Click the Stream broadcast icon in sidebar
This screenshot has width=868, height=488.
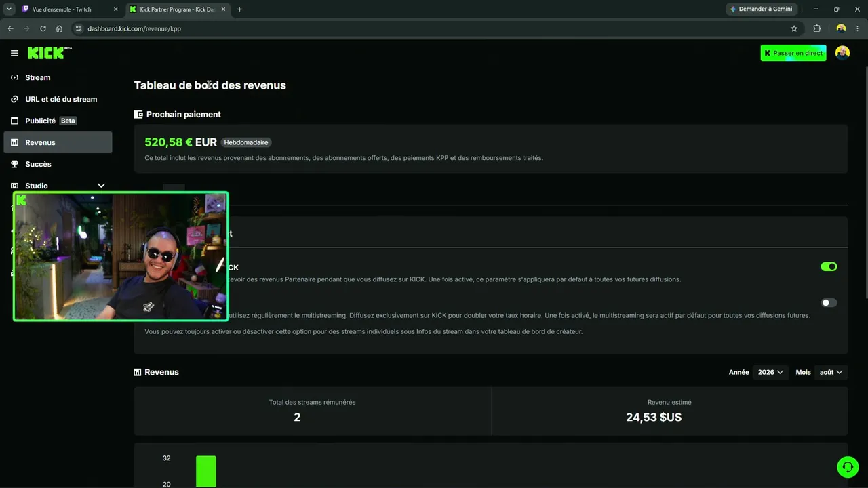click(x=14, y=77)
